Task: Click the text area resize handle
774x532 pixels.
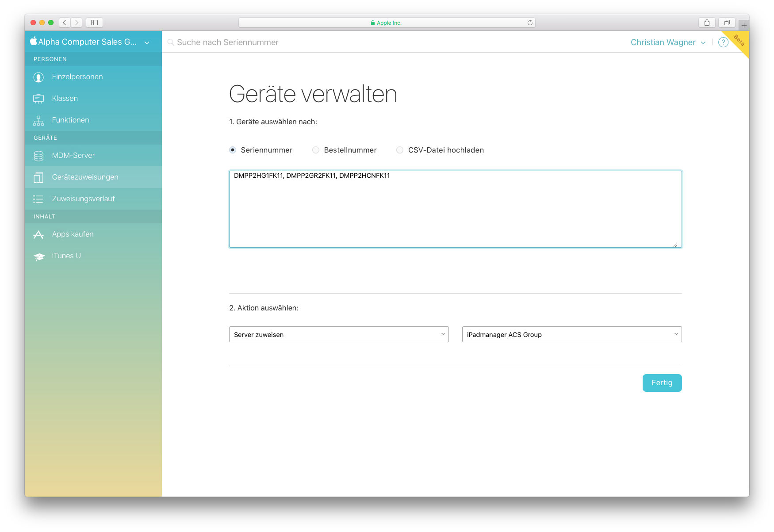Action: tap(675, 245)
